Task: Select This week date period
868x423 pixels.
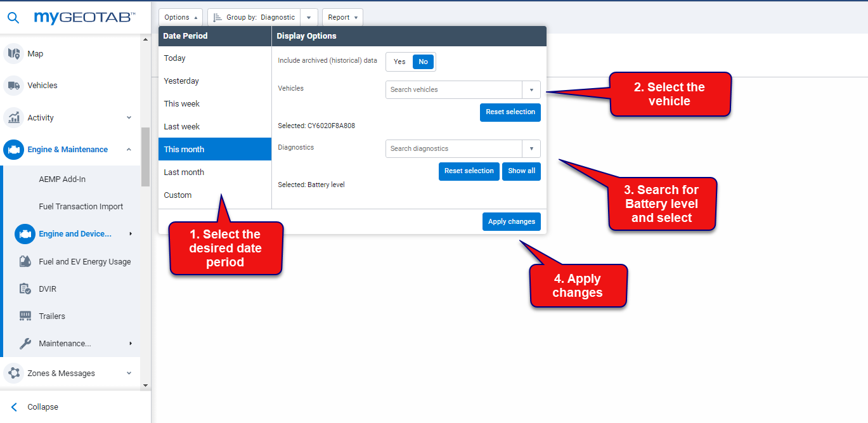Action: [215, 103]
